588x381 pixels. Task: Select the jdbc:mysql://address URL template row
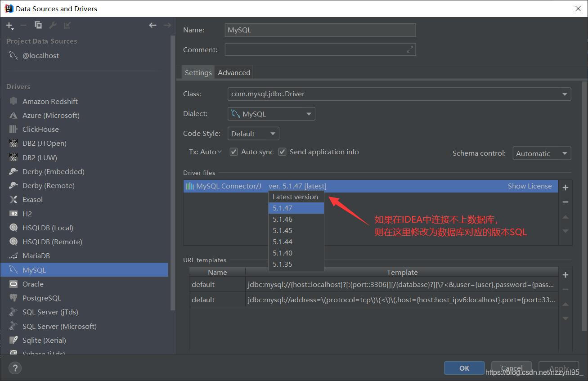pyautogui.click(x=373, y=300)
